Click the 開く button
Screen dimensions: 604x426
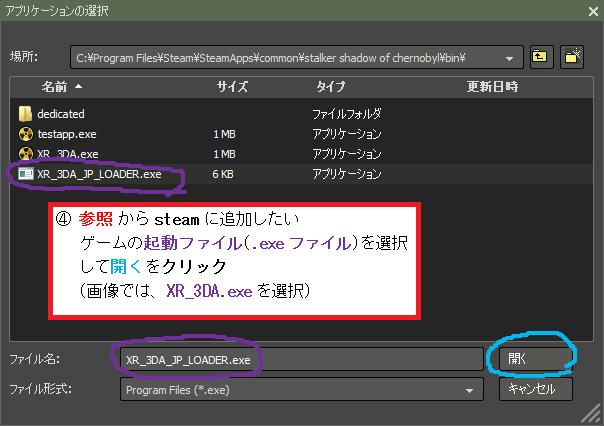point(535,359)
